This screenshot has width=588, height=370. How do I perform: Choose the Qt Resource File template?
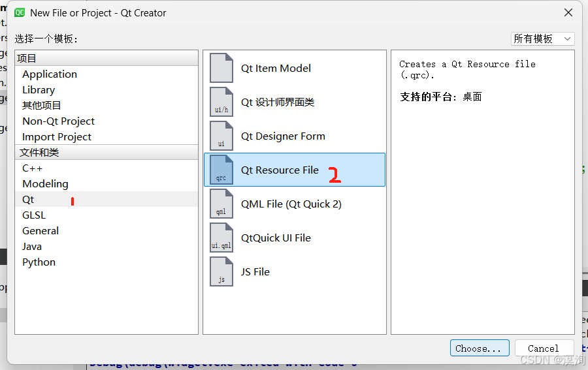click(295, 170)
